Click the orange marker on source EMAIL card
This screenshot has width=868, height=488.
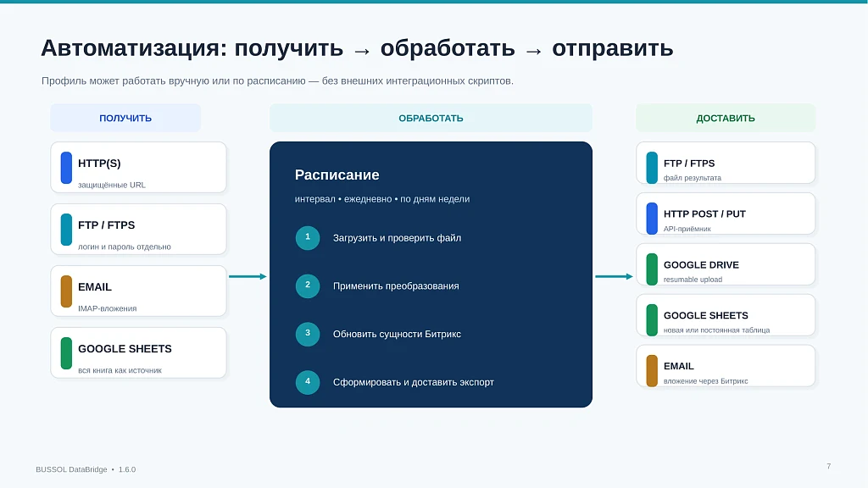[66, 291]
